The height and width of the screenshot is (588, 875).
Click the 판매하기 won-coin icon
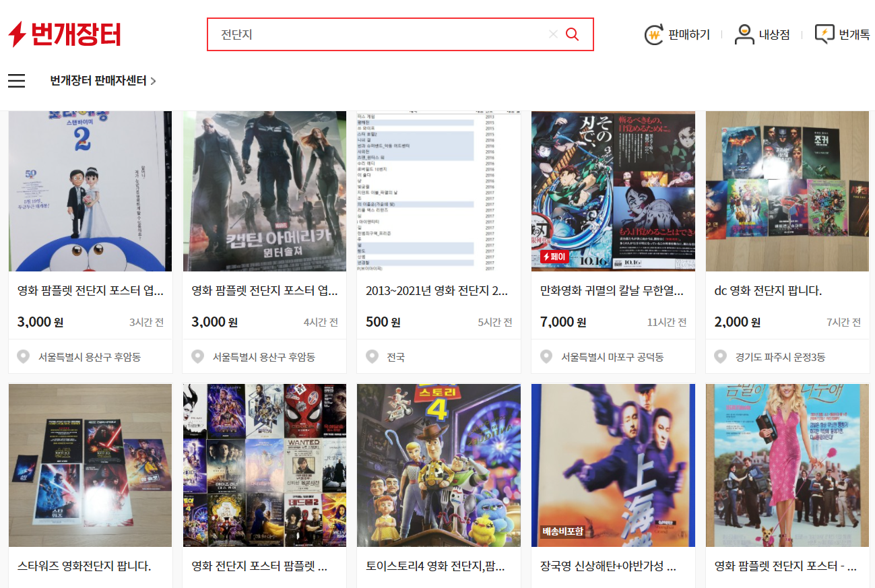point(654,34)
